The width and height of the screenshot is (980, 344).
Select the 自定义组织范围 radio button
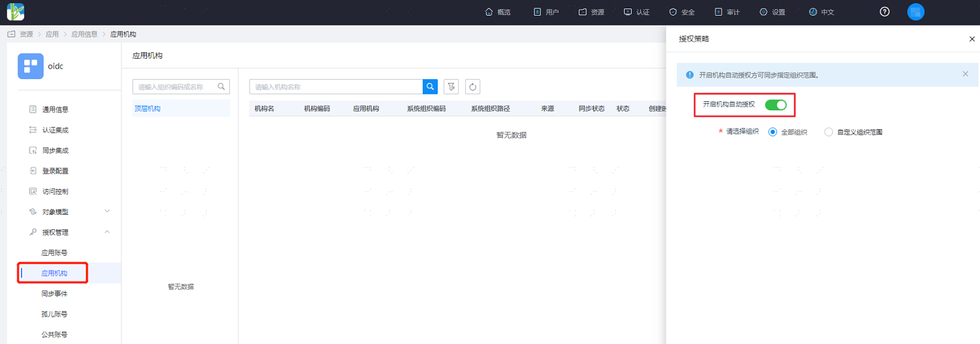coord(828,132)
